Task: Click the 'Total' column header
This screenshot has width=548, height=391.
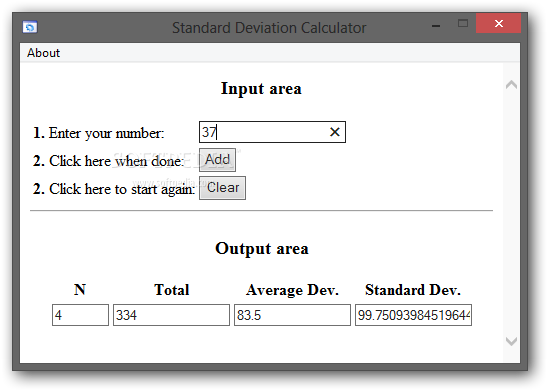Action: 172,290
